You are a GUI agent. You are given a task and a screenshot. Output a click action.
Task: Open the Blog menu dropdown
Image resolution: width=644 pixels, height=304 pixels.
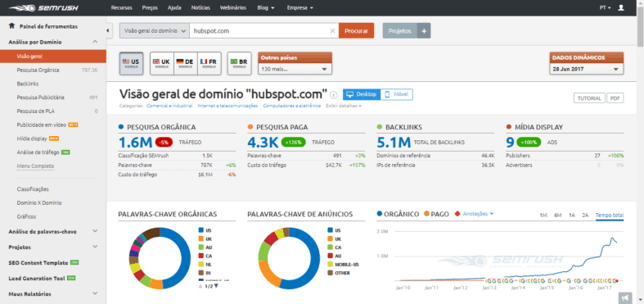[x=266, y=8]
